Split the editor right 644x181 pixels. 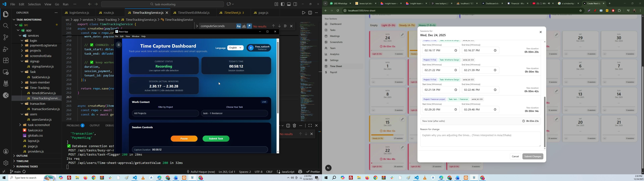[x=310, y=13]
